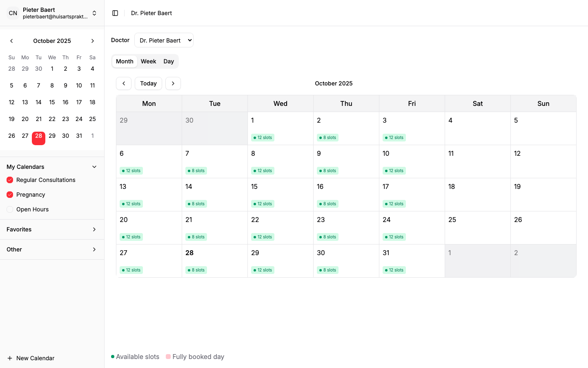Switch to the Week view tab
This screenshot has height=368, width=588.
pyautogui.click(x=148, y=61)
